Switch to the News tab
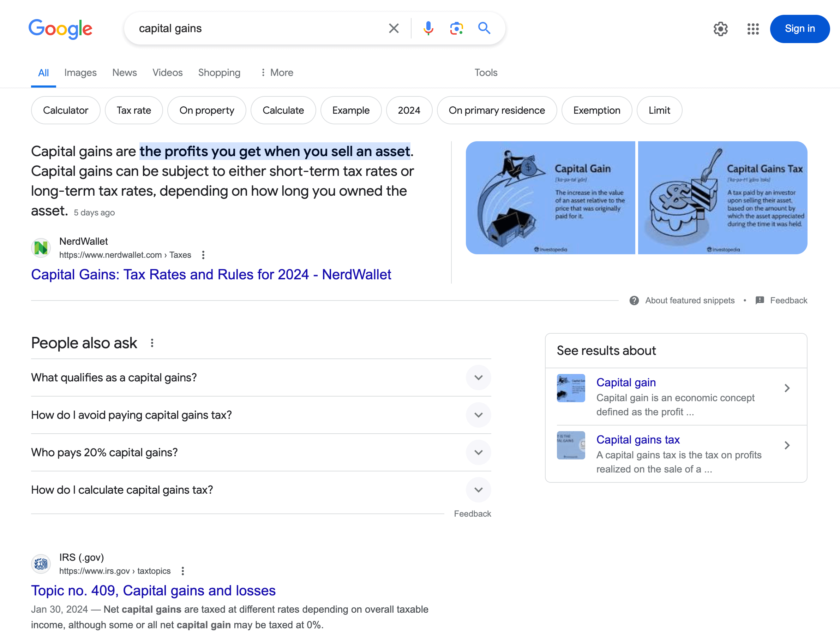 (x=125, y=72)
